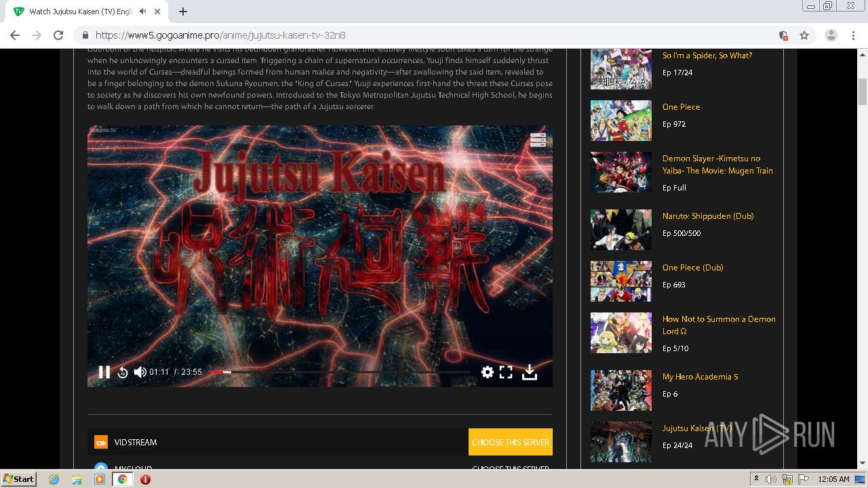Viewport: 868px width, 488px height.
Task: Launch Internet Explorer from taskbar
Action: click(54, 479)
